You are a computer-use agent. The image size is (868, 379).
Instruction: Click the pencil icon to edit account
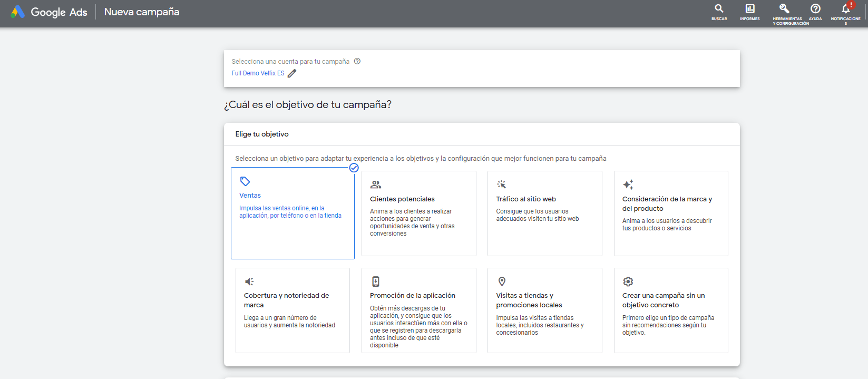(292, 73)
